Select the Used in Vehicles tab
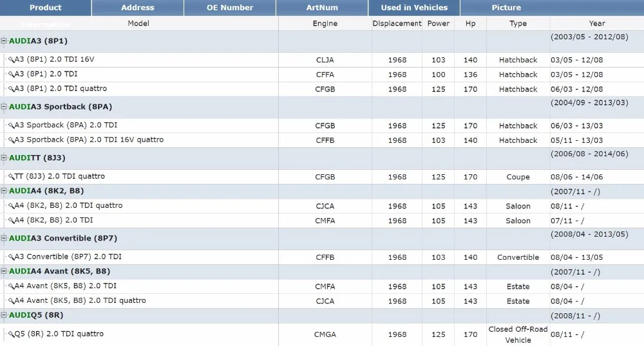 click(414, 8)
